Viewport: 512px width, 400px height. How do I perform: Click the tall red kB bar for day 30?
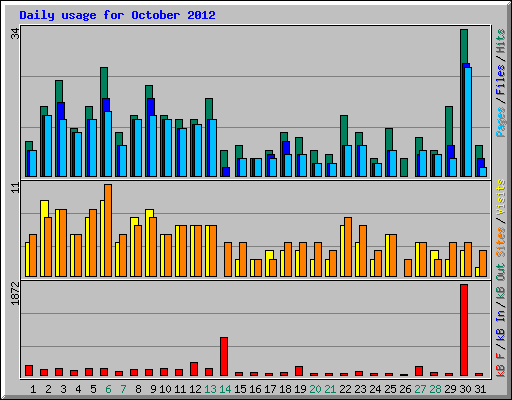coord(464,330)
